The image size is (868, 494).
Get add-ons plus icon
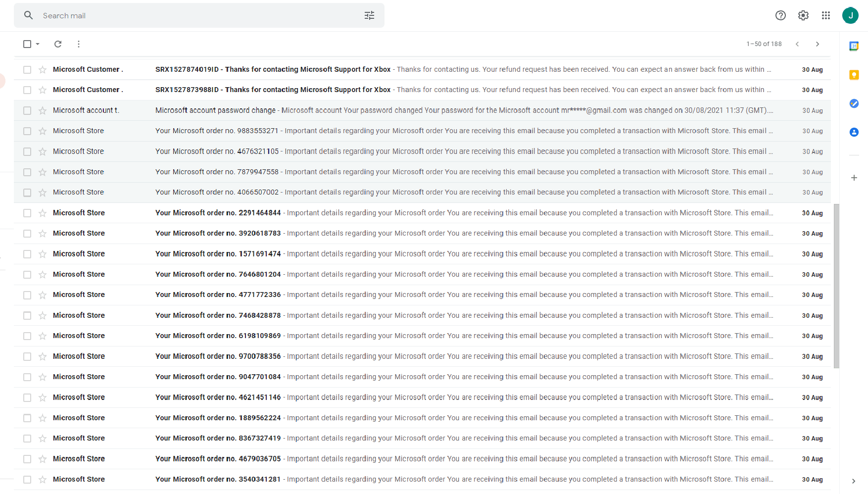[854, 178]
